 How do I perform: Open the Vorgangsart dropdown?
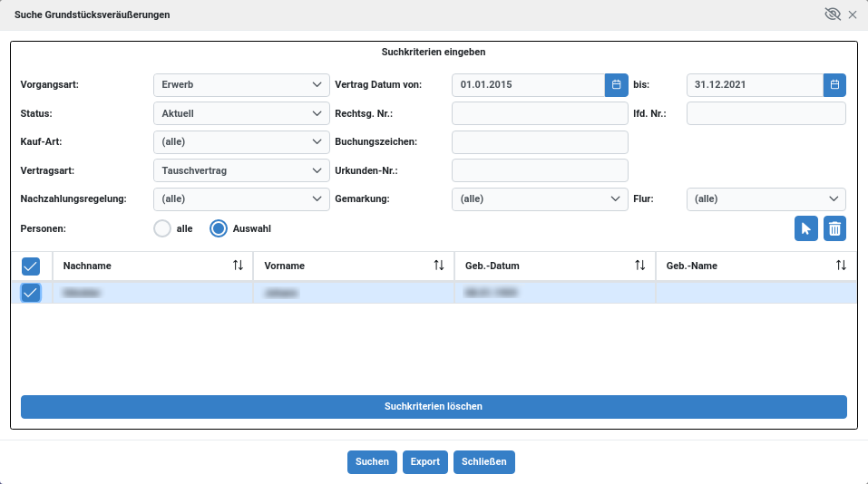tap(240, 85)
